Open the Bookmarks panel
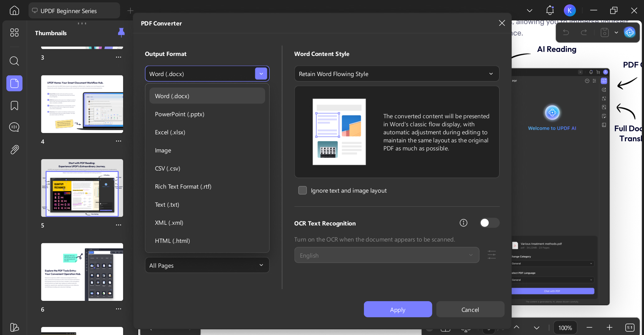This screenshot has width=644, height=335. pos(14,106)
